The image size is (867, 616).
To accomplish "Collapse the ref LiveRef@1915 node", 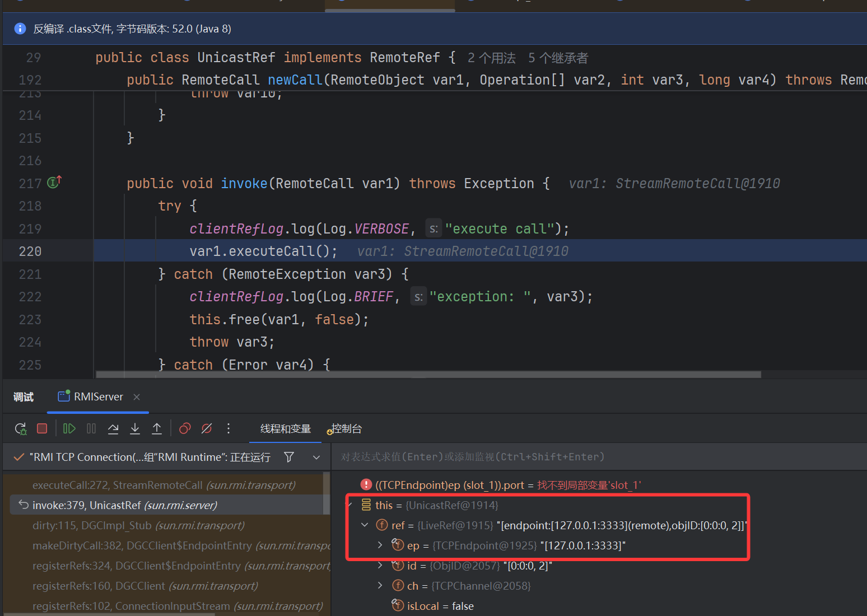I will pyautogui.click(x=365, y=525).
